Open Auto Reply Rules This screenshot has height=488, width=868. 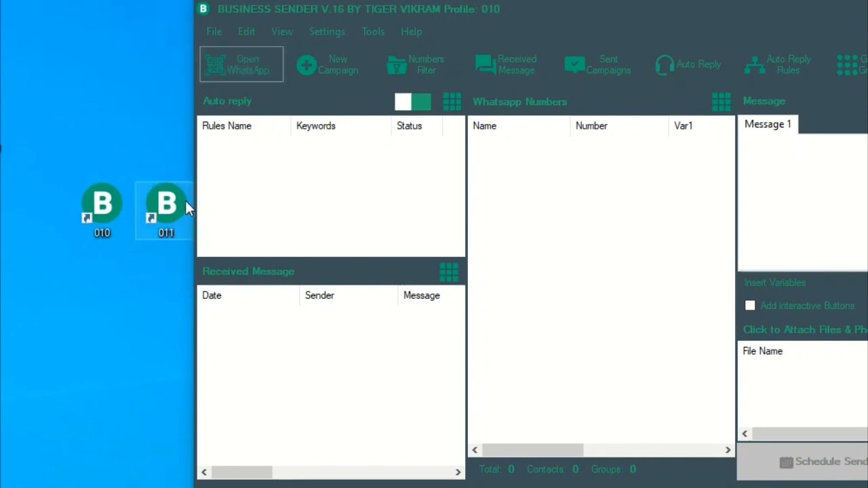coord(777,64)
